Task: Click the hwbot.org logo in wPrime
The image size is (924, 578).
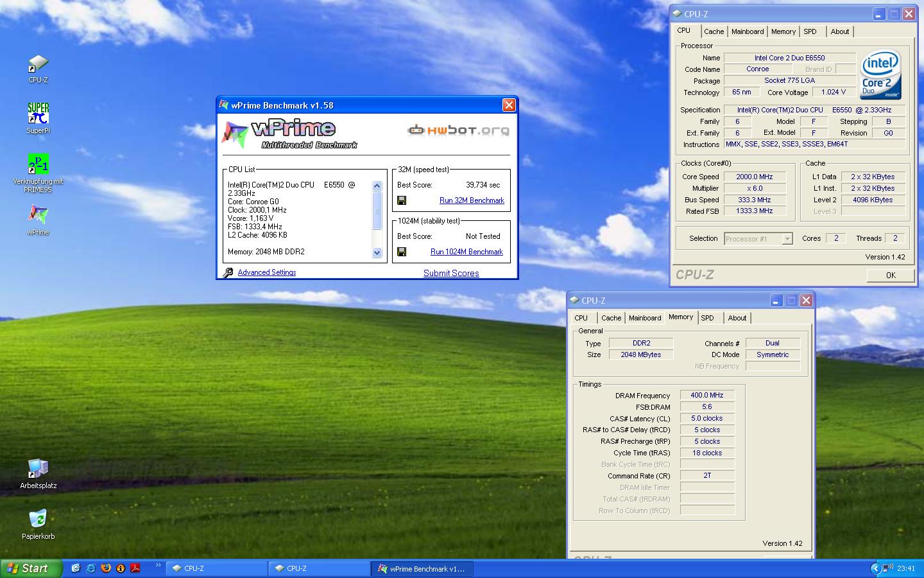Action: (458, 130)
